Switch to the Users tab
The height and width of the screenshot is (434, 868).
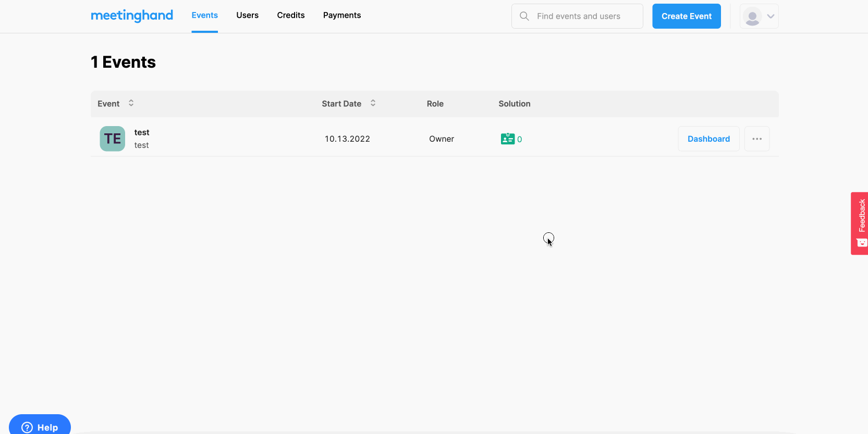pyautogui.click(x=247, y=16)
